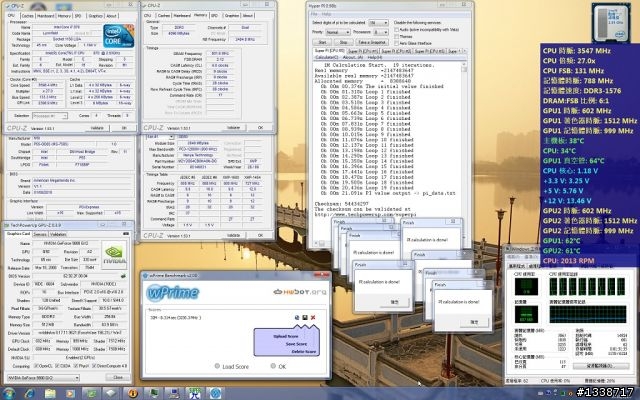The image size is (640, 400).
Task: Click Delete Score in wPrime popup
Action: coord(304,351)
